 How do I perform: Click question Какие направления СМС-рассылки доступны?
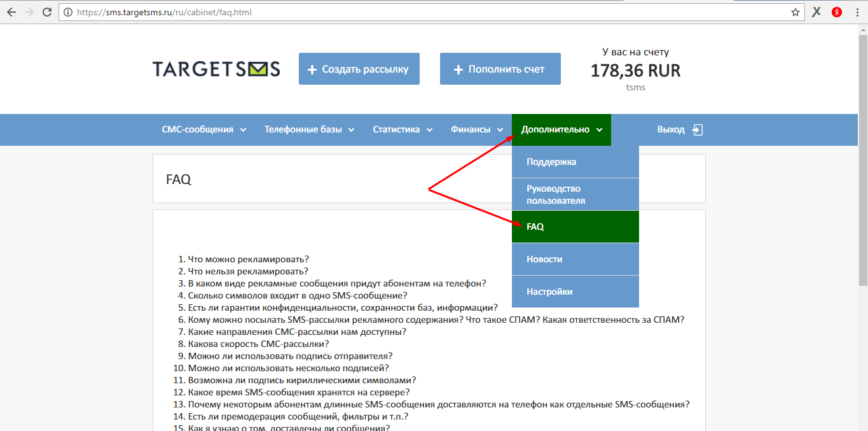(x=297, y=332)
